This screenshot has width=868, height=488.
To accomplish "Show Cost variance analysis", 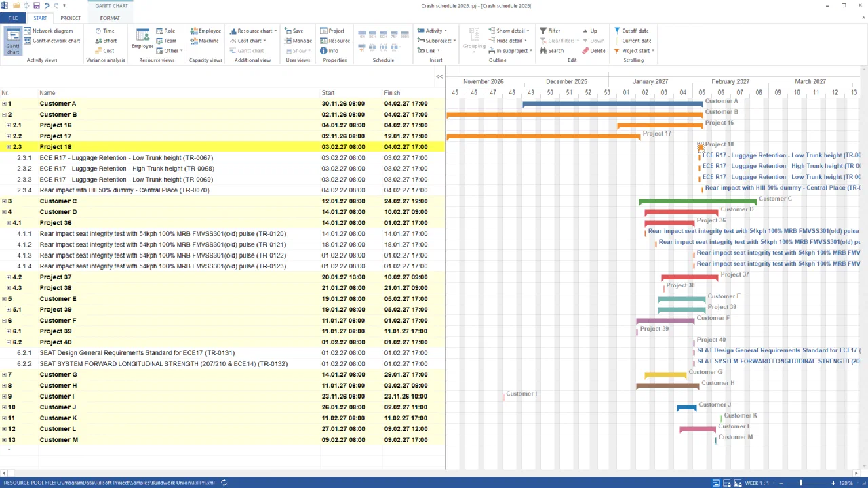I will 104,51.
